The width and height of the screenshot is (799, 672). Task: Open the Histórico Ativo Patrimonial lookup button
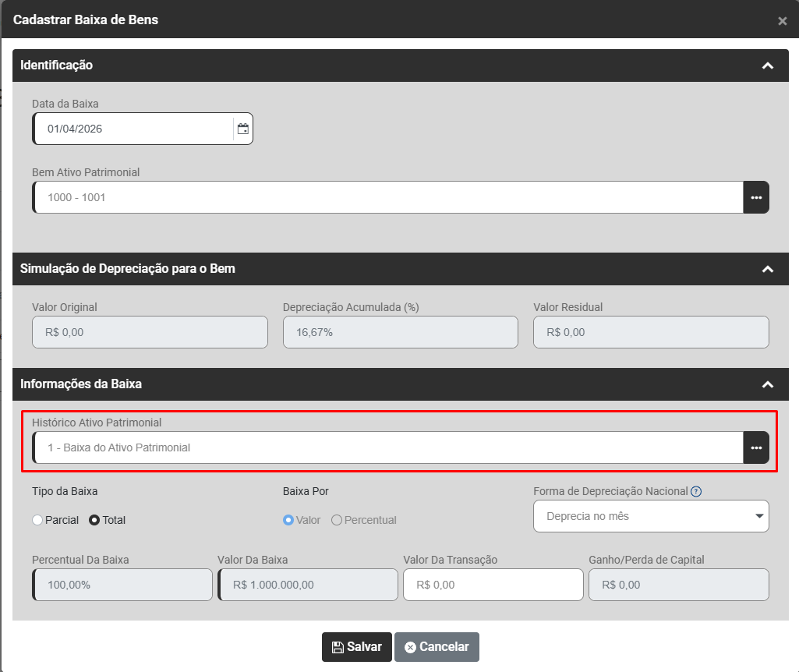click(x=755, y=447)
